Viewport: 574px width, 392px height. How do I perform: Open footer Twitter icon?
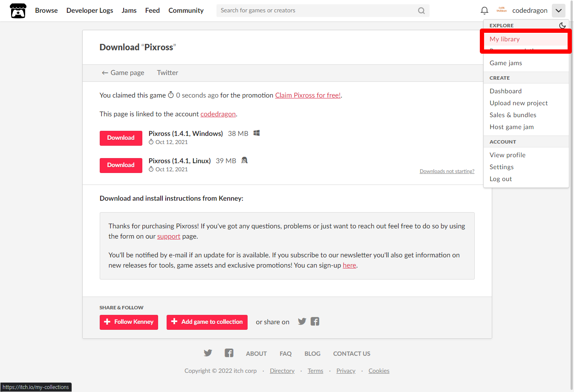tap(208, 353)
